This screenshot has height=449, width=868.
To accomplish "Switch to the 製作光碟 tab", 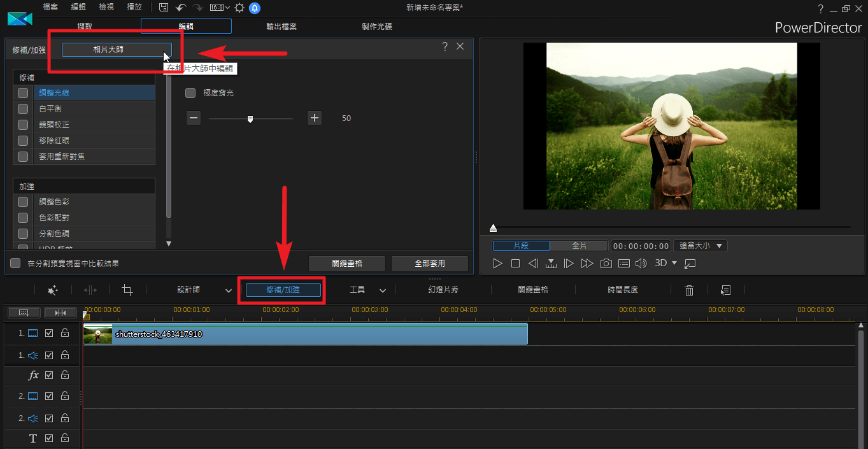I will click(377, 26).
